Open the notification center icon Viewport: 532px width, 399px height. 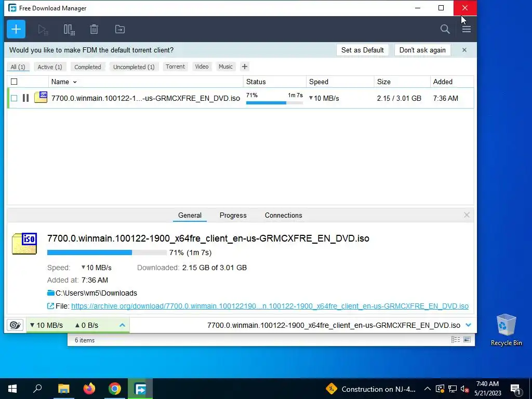515,389
